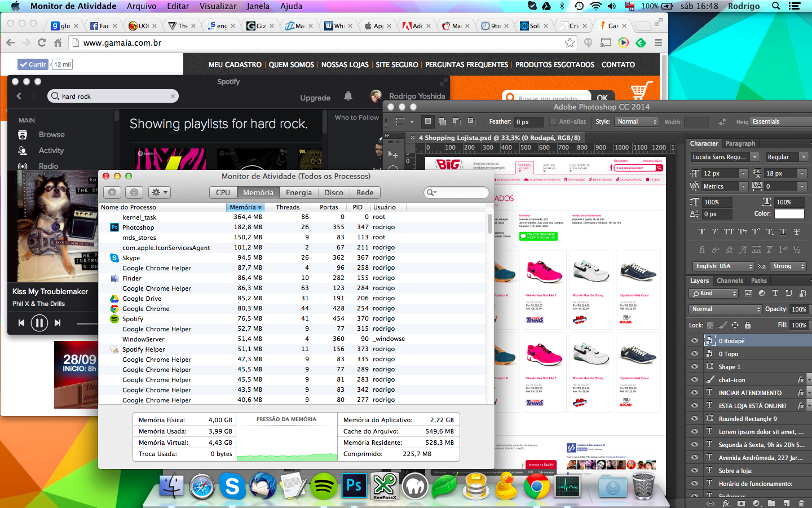Viewport: 812px width, 508px height.
Task: Open KeePassX from the Dock
Action: click(385, 485)
